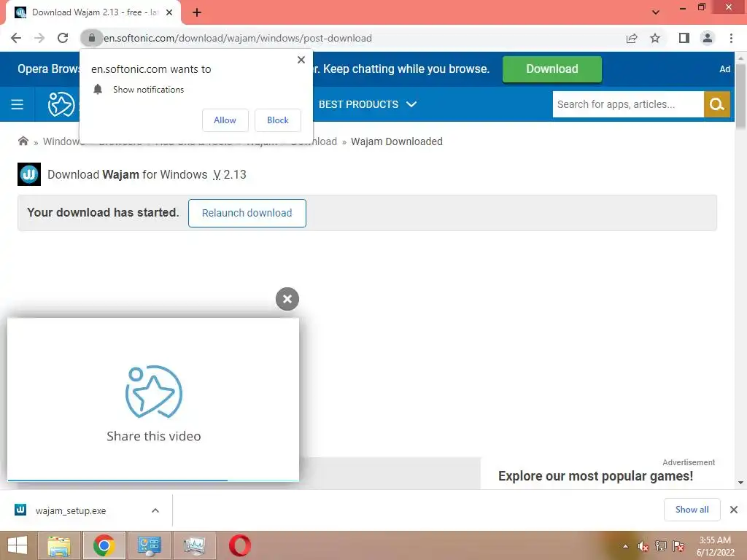The height and width of the screenshot is (560, 747).
Task: Expand wajam_setup.exe download options
Action: 155,510
